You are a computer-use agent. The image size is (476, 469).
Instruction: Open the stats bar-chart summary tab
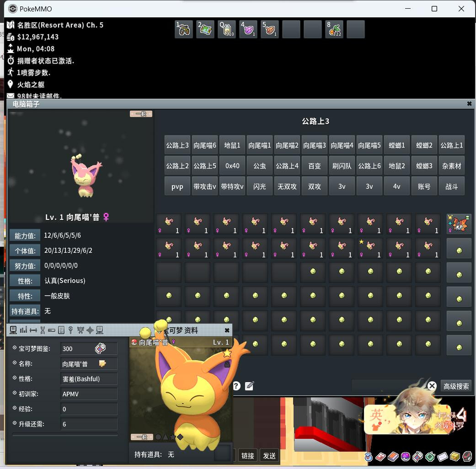(x=23, y=330)
